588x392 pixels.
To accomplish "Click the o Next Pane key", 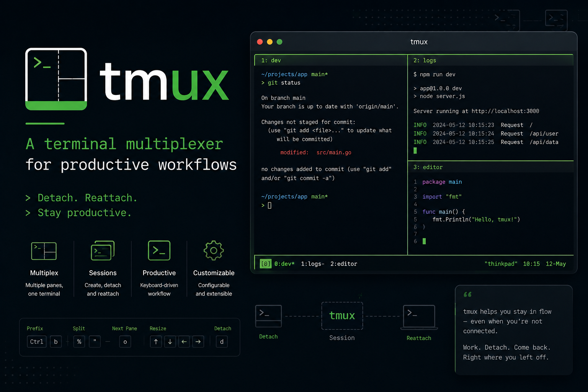I will [x=125, y=342].
